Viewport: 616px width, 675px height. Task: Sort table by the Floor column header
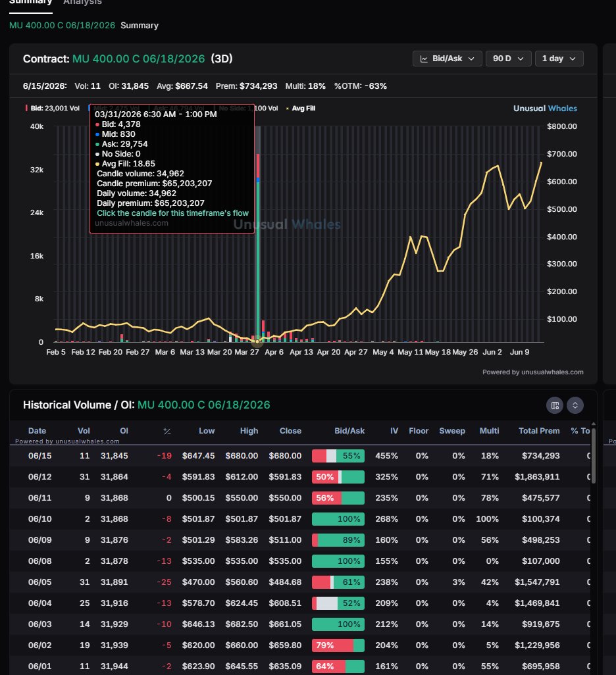[419, 431]
